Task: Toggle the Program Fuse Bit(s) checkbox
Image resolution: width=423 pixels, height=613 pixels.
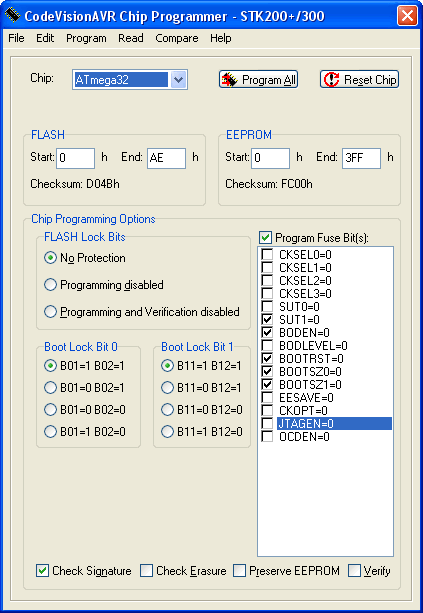Action: pyautogui.click(x=265, y=237)
